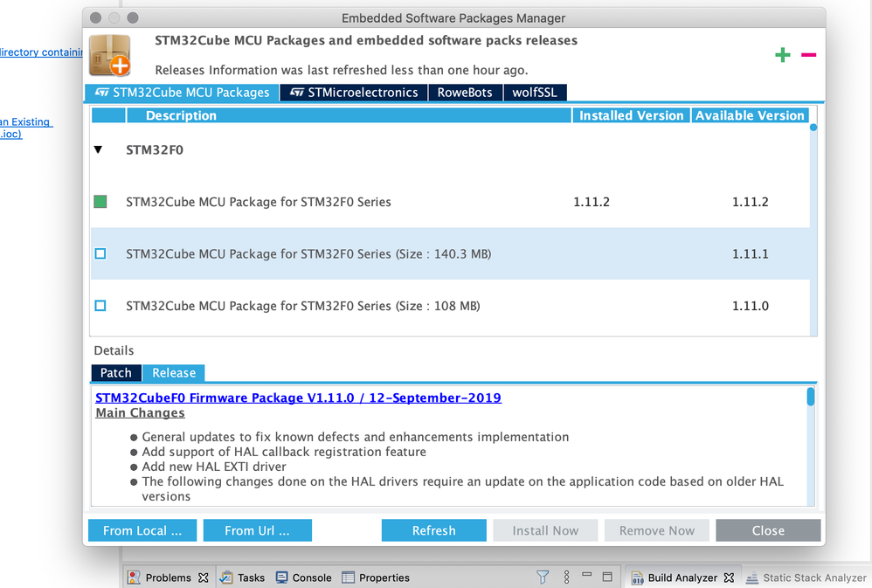The height and width of the screenshot is (588, 872).
Task: Click the Installed Version column header
Action: click(631, 115)
